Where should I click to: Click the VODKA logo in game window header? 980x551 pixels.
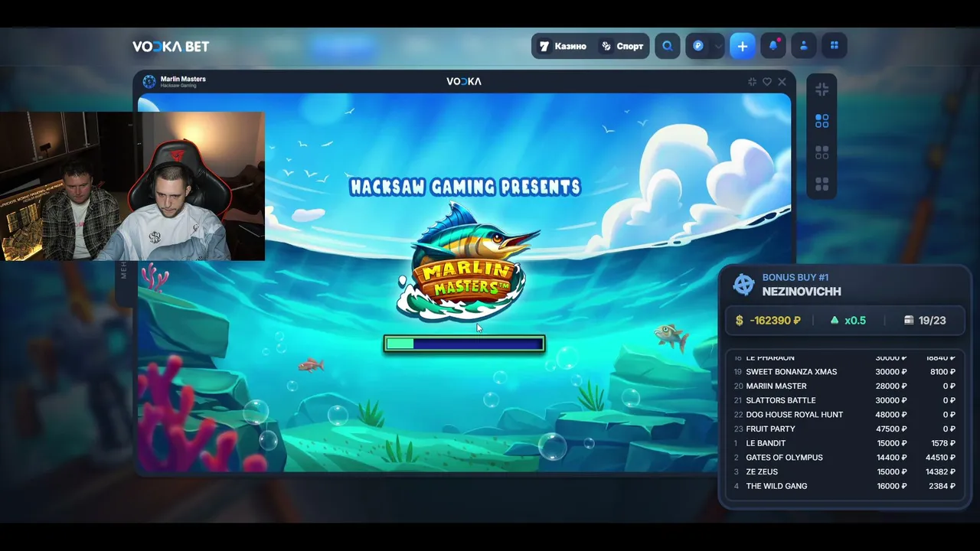click(x=464, y=81)
